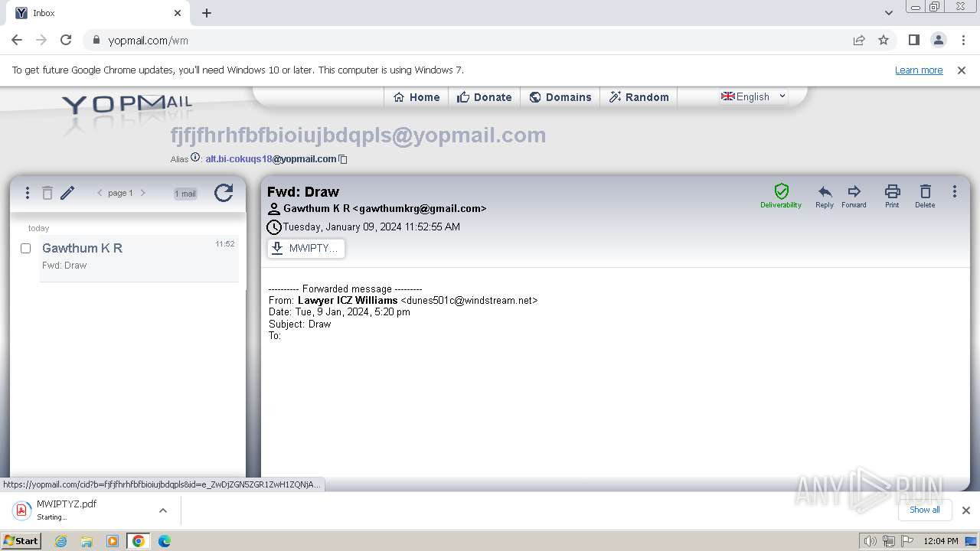Open the Domains menu item
This screenshot has height=551, width=980.
coord(560,97)
